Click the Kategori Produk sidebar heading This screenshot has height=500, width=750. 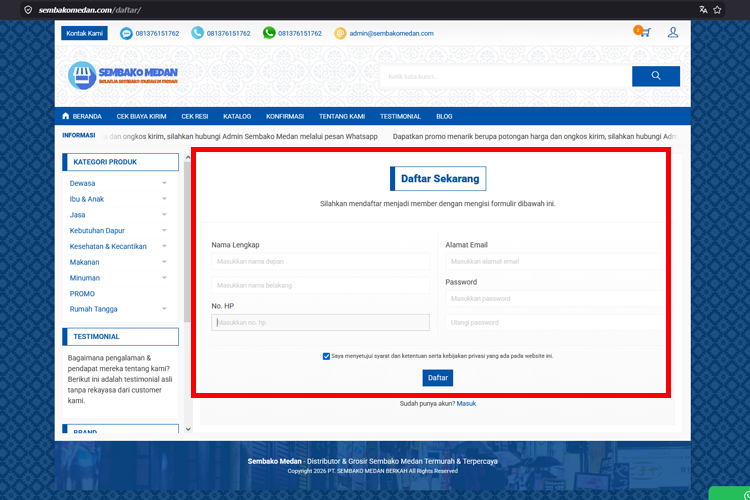tap(121, 162)
